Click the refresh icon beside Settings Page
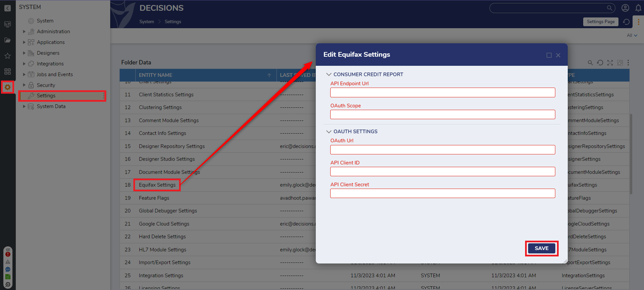The image size is (644, 290). coord(626,22)
